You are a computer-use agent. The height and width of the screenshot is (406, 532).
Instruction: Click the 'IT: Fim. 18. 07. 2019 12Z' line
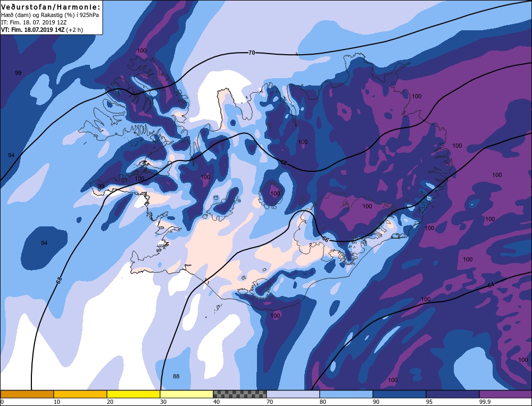click(x=35, y=22)
